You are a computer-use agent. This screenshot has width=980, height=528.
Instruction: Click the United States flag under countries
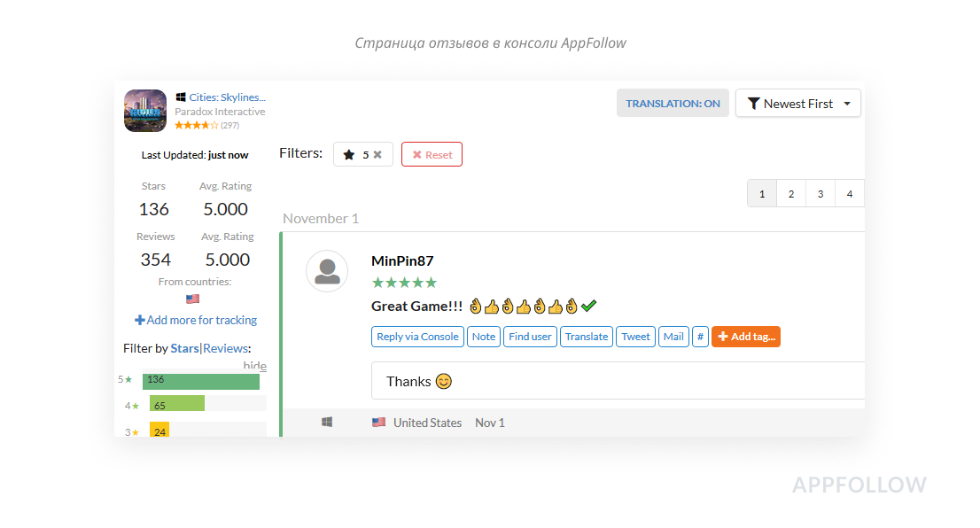[x=193, y=299]
